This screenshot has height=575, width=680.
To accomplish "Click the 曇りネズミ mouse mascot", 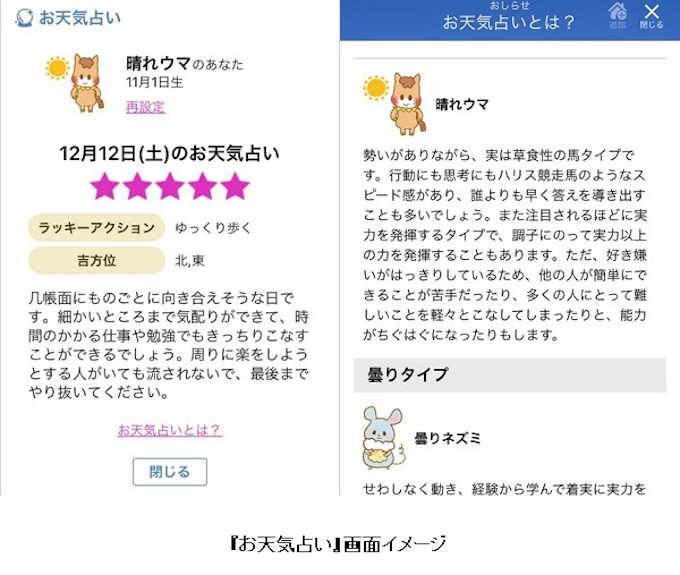I will 382,438.
